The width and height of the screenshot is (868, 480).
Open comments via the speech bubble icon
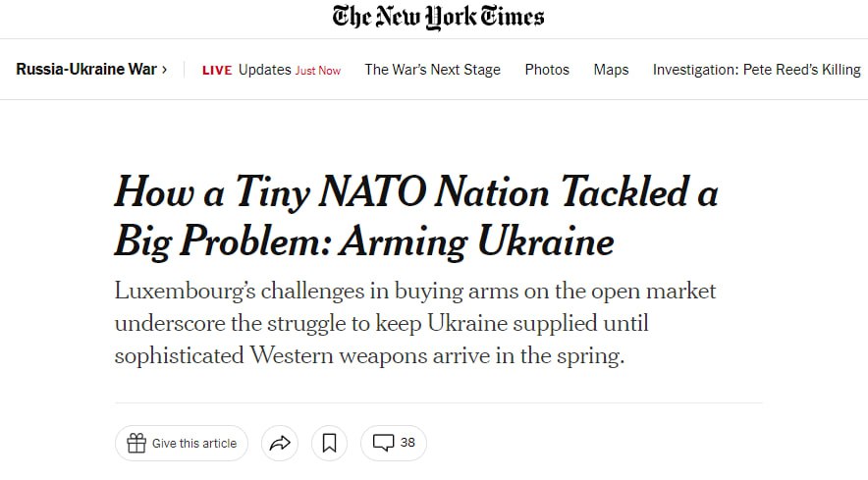point(383,443)
